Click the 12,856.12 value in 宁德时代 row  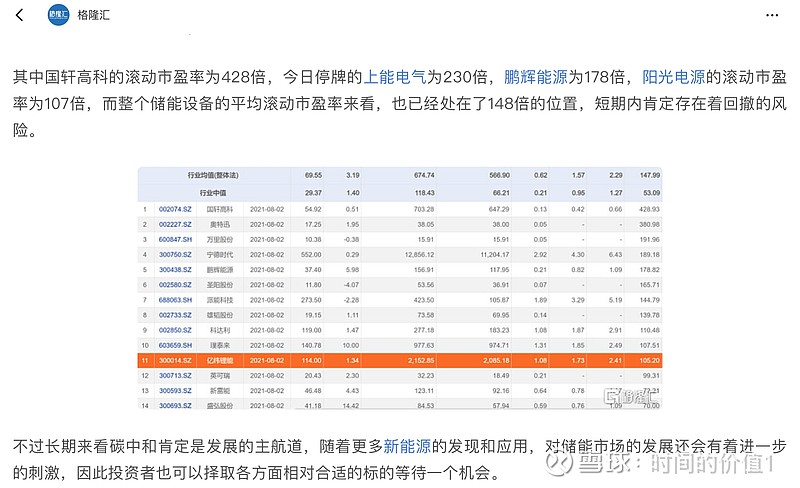419,255
